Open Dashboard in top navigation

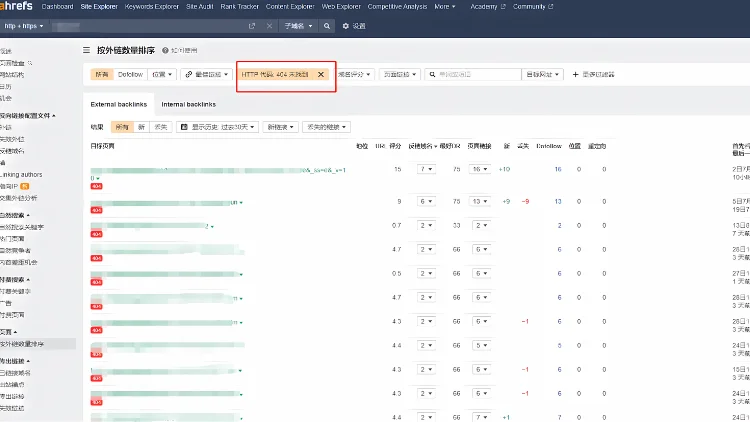point(57,7)
